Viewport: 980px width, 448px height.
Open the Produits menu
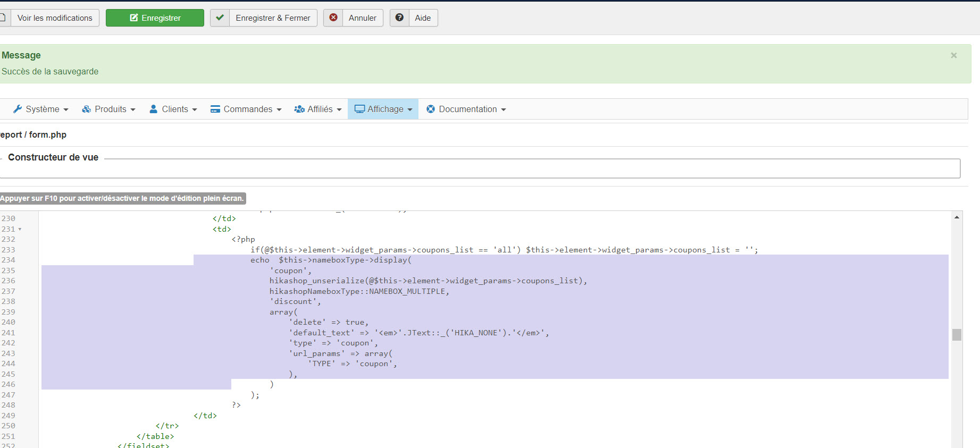(x=110, y=109)
